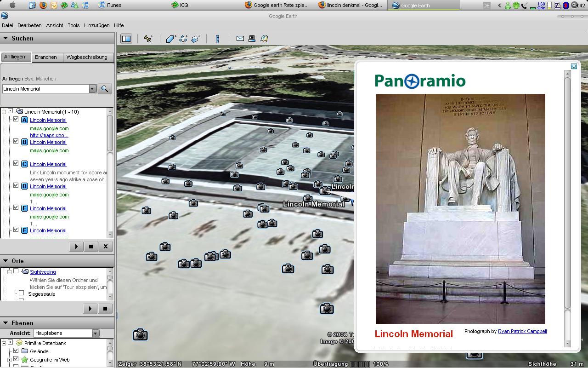Uncheck placemark F Lincoln Memorial checkbox

tap(16, 230)
